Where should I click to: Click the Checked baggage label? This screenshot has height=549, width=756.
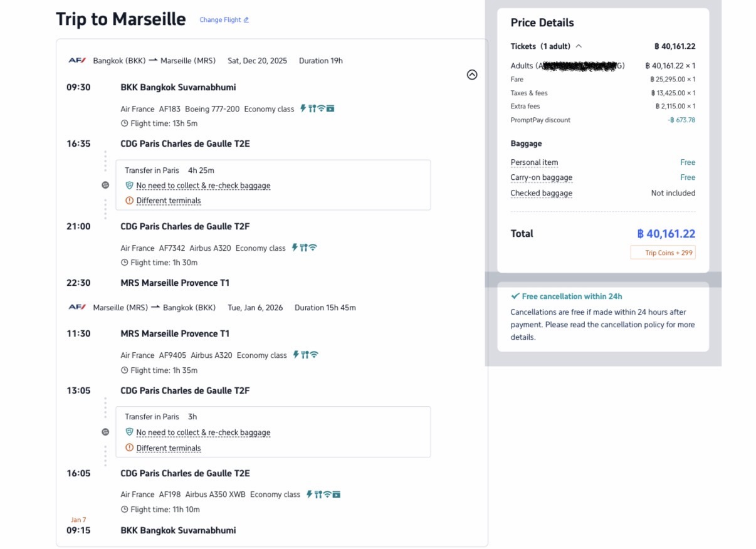point(541,193)
